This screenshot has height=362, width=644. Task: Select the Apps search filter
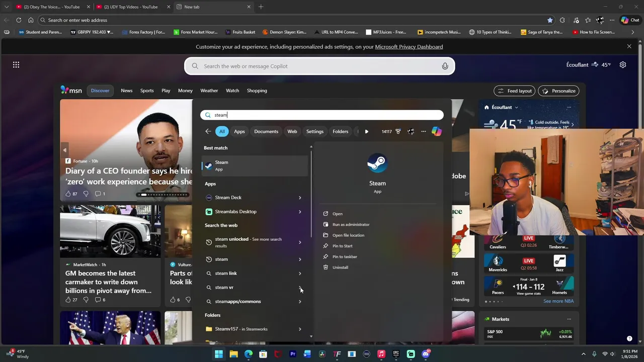click(x=239, y=131)
